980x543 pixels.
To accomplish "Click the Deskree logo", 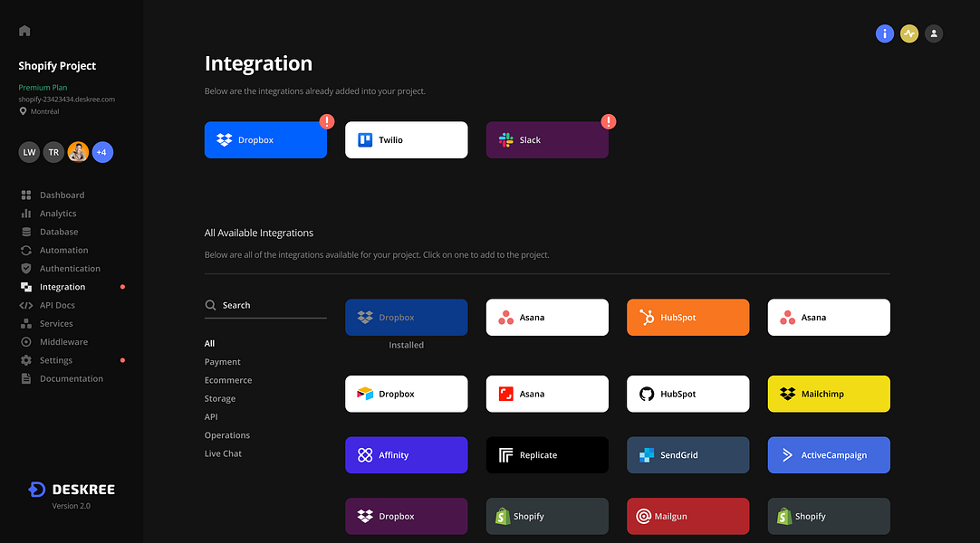I will 72,490.
